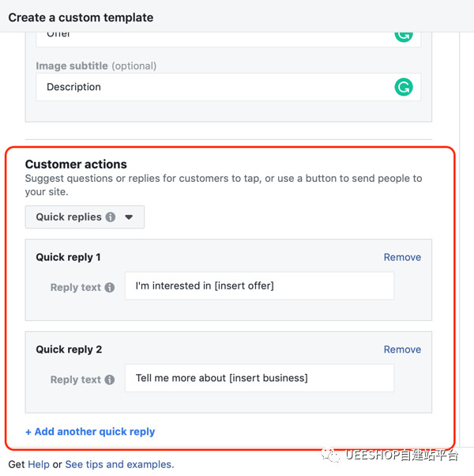Click the partially visible Offer field
Screen dimensions: 474x476
pos(213,36)
